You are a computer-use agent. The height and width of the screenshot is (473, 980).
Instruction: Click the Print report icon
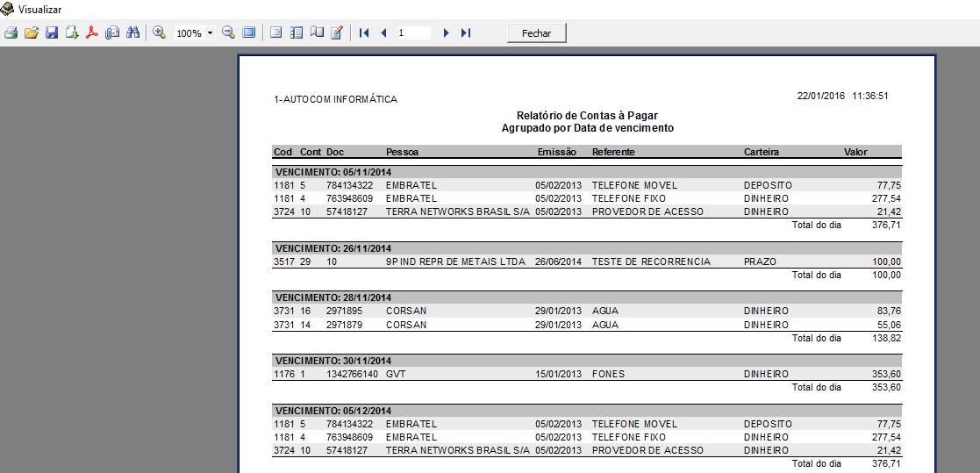pos(11,32)
